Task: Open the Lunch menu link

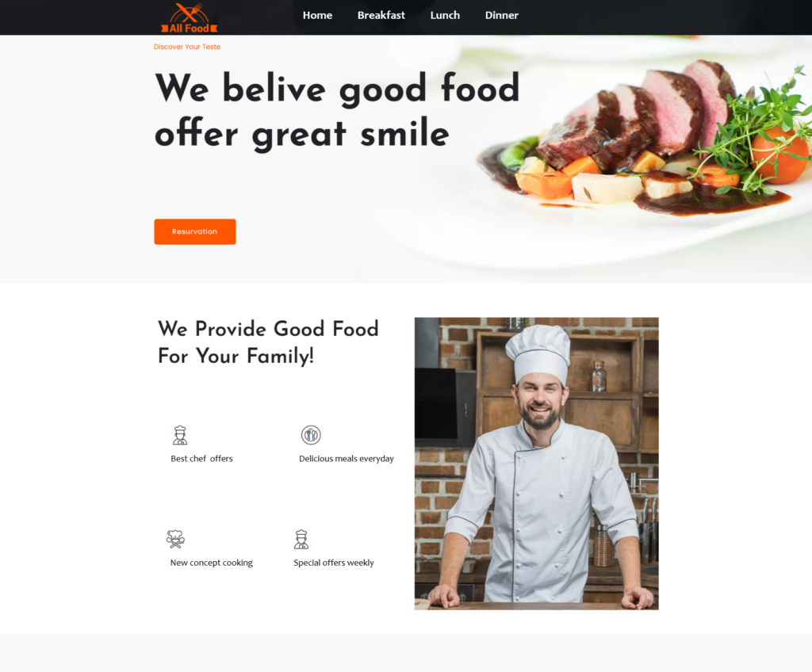Action: [x=445, y=16]
